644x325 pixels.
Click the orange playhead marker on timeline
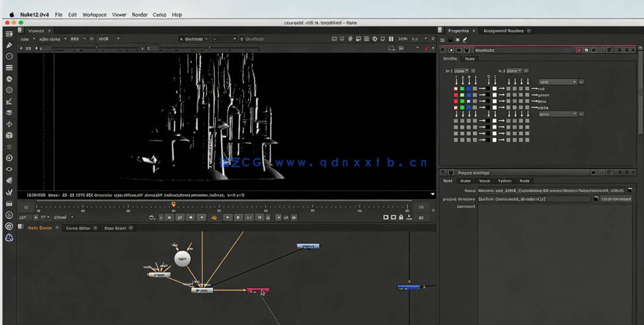coord(174,204)
